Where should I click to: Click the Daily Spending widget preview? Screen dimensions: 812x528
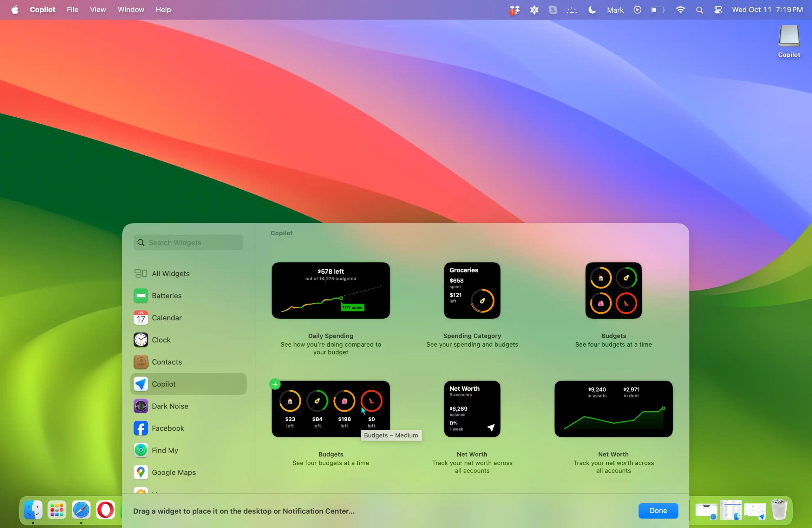coord(331,290)
